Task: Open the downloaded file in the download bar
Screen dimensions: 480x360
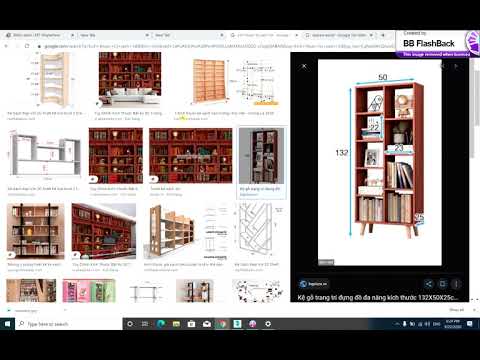Action: point(26,311)
